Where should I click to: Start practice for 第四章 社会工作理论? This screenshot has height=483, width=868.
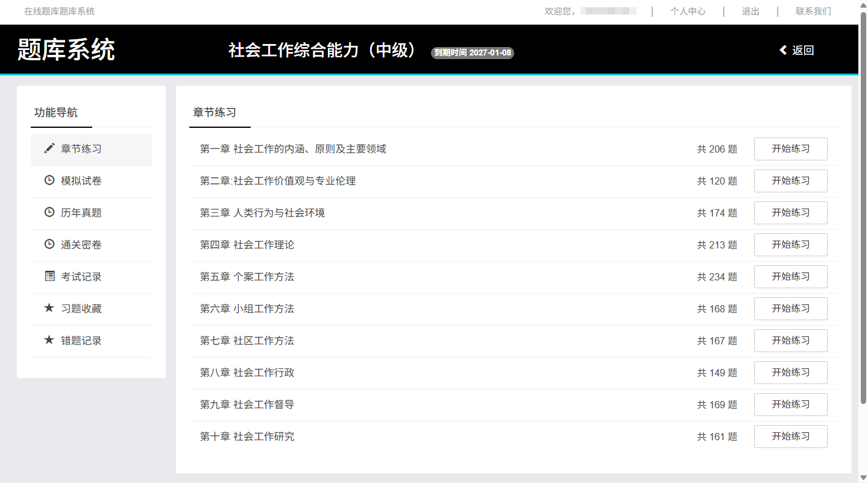coord(790,245)
